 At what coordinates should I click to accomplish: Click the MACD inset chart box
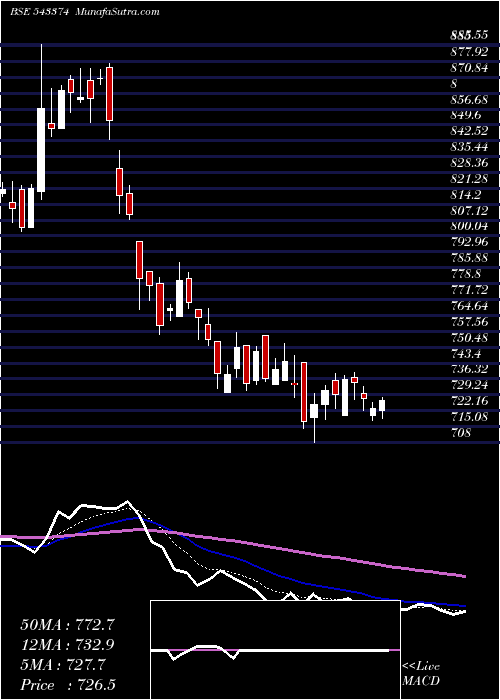pos(275,650)
